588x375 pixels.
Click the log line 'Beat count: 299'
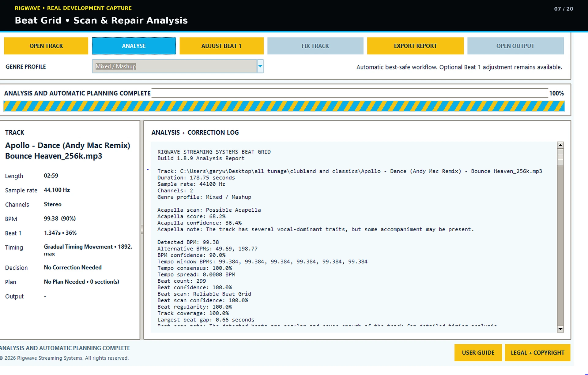click(182, 281)
